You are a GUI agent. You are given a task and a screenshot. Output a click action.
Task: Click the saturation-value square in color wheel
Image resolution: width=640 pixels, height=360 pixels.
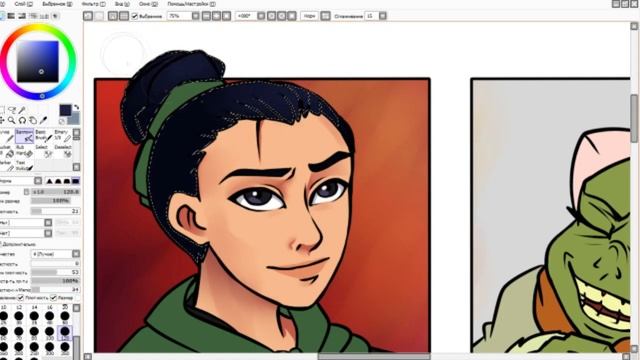[38, 62]
